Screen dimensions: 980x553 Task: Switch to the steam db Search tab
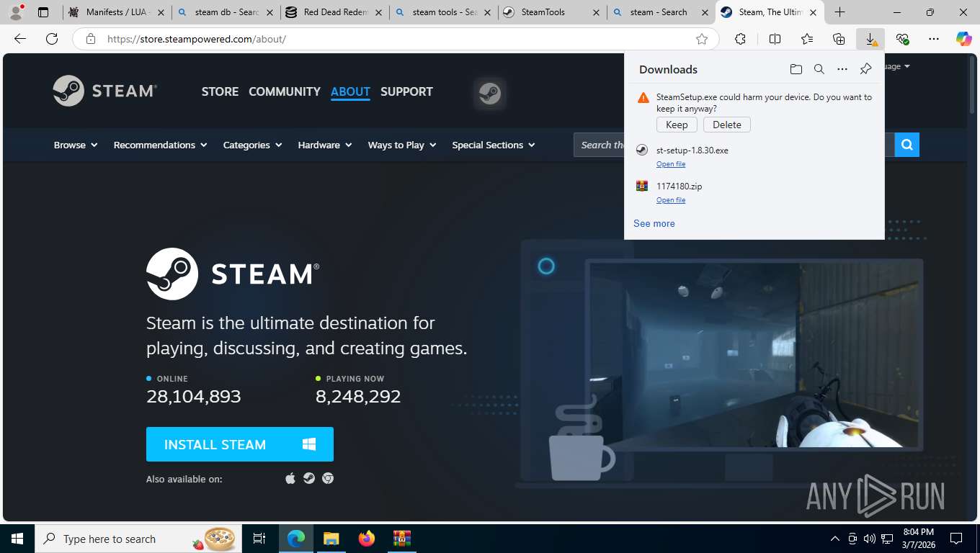click(226, 12)
